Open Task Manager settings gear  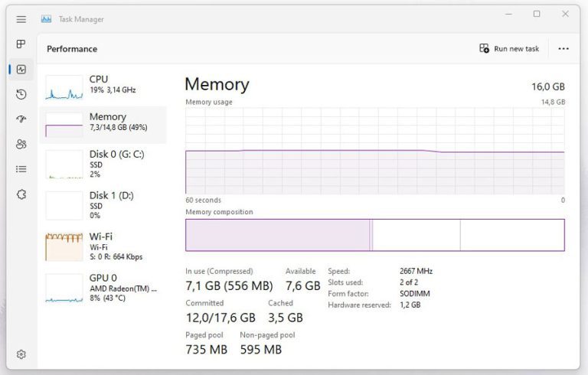click(x=21, y=354)
